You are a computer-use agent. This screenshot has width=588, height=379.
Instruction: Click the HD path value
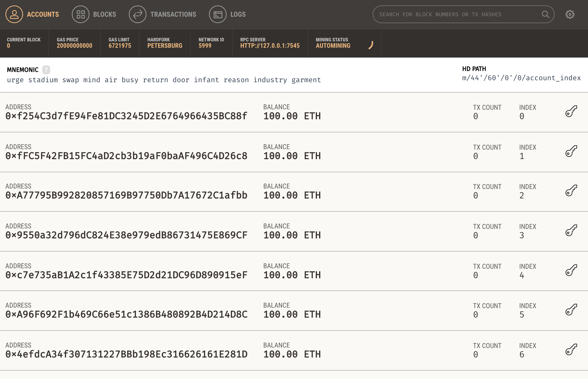point(521,78)
